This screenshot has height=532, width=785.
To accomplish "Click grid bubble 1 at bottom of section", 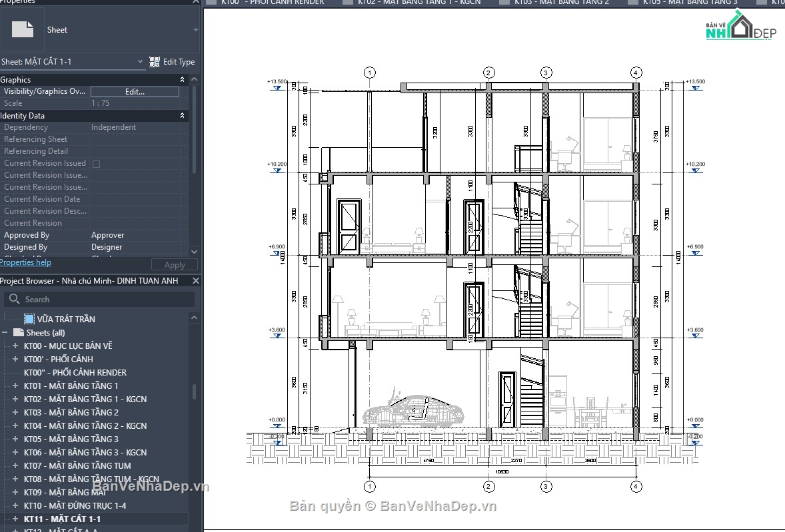I will pos(369,487).
